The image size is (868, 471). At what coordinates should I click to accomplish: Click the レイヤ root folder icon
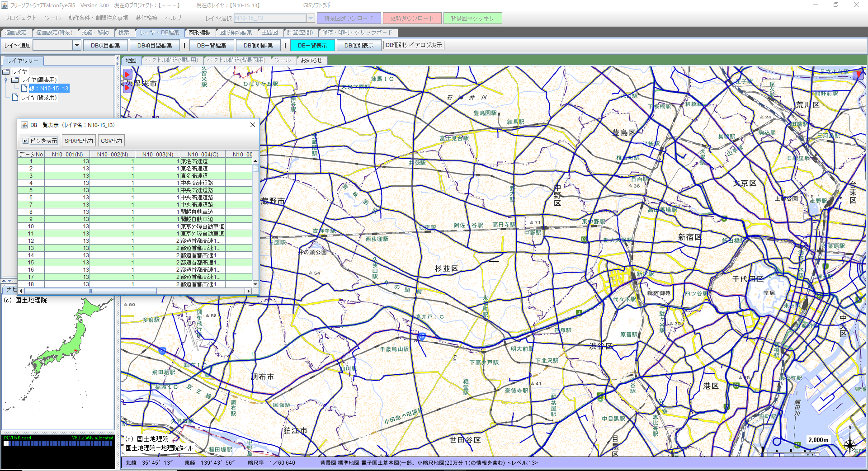(6, 71)
